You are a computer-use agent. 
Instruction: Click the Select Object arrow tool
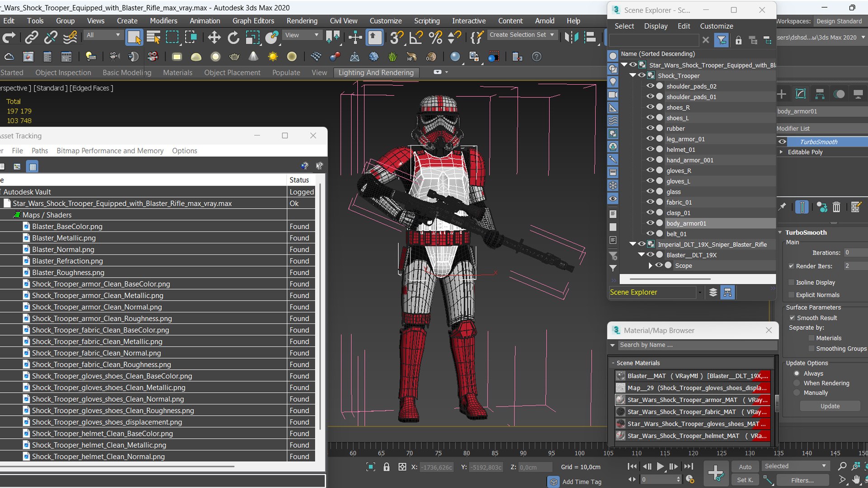tap(134, 38)
